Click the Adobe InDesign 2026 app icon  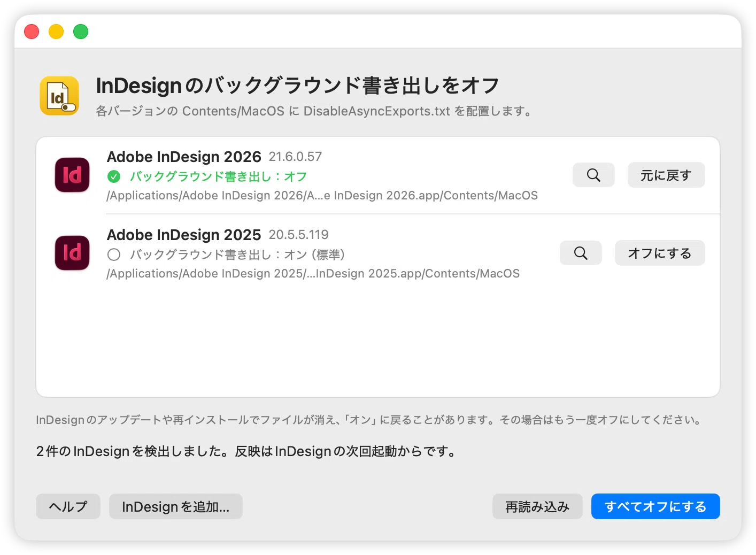coord(72,175)
